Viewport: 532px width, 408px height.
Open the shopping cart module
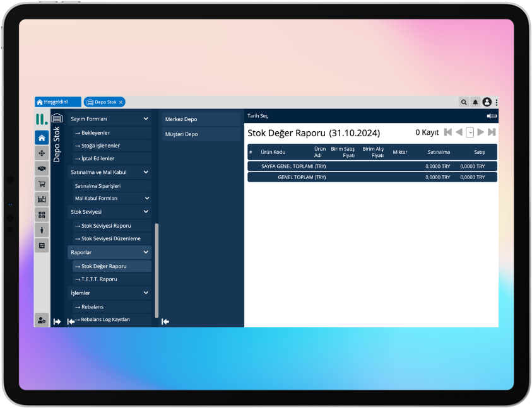pyautogui.click(x=42, y=184)
